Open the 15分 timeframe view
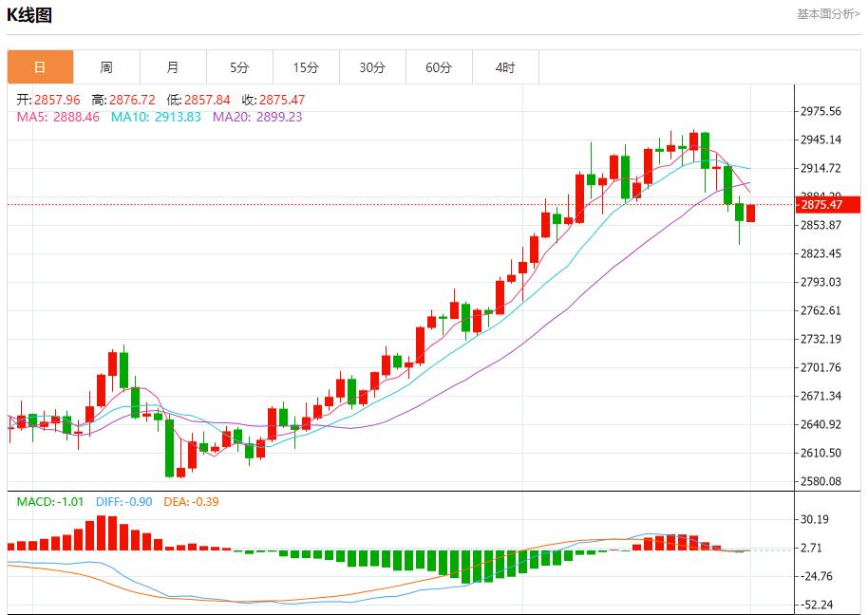This screenshot has height=615, width=868. click(x=307, y=67)
